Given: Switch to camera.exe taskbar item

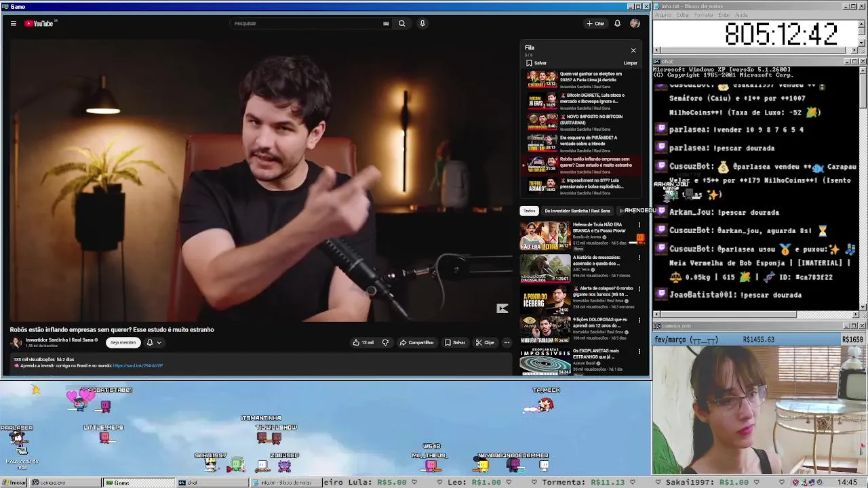Looking at the screenshot, I should pos(64,483).
